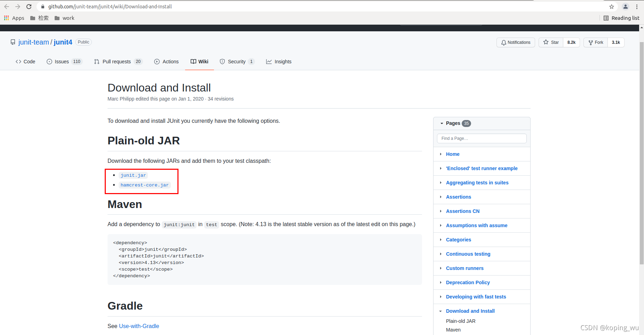Image resolution: width=644 pixels, height=335 pixels.
Task: Click the Find a Page search field
Action: tap(482, 138)
